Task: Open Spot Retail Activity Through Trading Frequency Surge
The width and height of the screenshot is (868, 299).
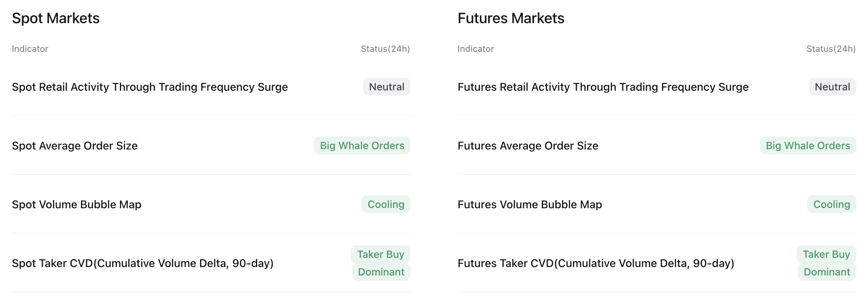Action: click(x=150, y=87)
